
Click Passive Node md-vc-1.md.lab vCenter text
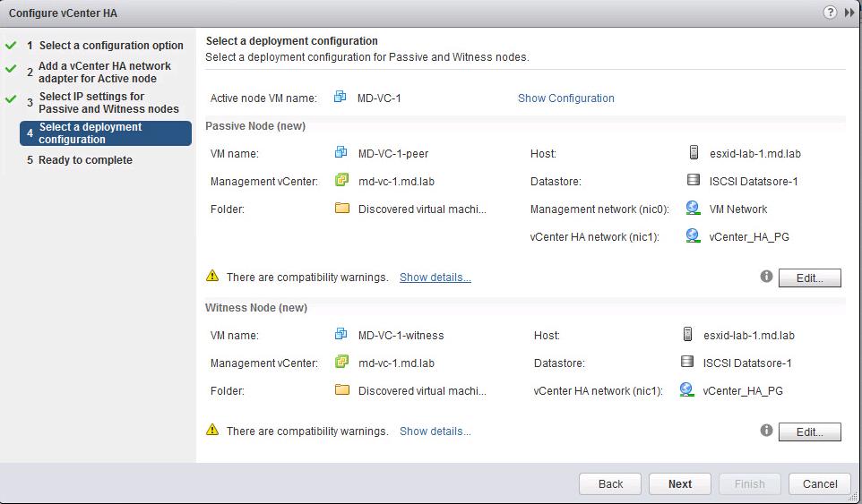(396, 181)
